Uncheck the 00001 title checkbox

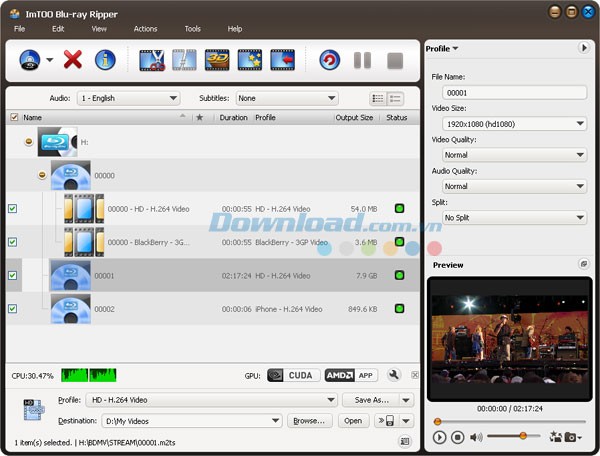[12, 275]
